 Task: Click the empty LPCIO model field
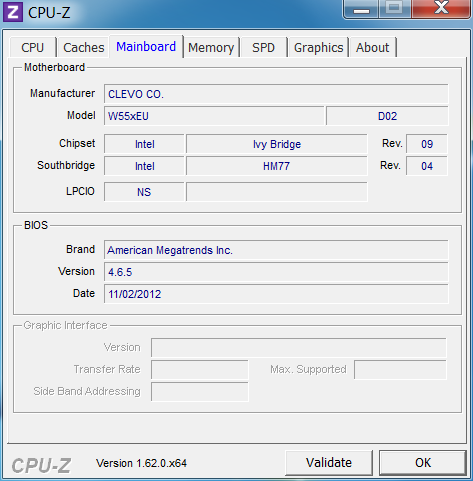coord(277,192)
